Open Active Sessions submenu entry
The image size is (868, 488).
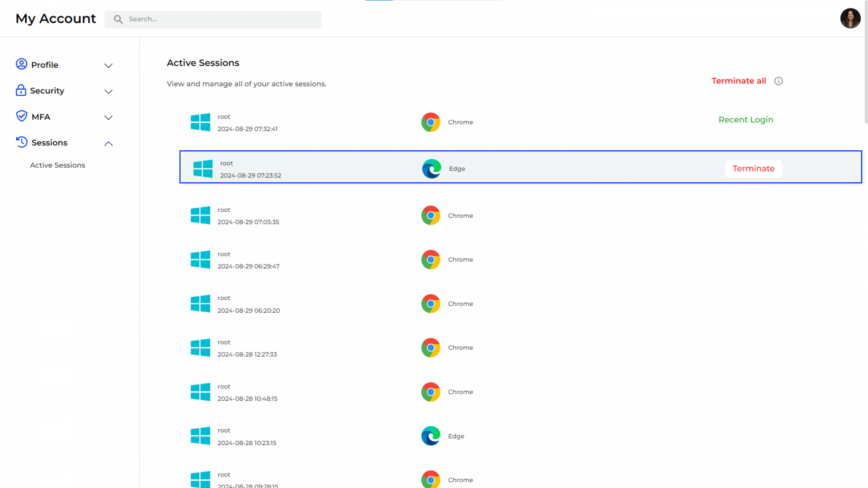point(58,165)
